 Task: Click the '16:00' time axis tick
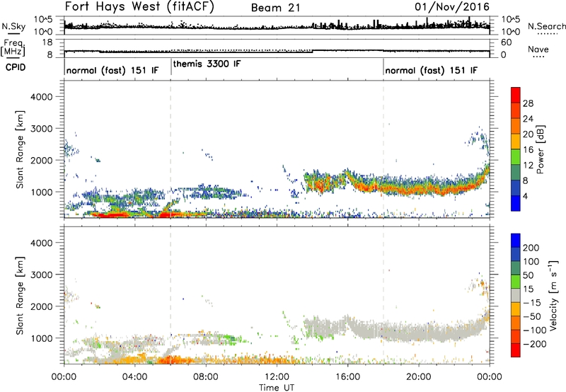(x=347, y=377)
